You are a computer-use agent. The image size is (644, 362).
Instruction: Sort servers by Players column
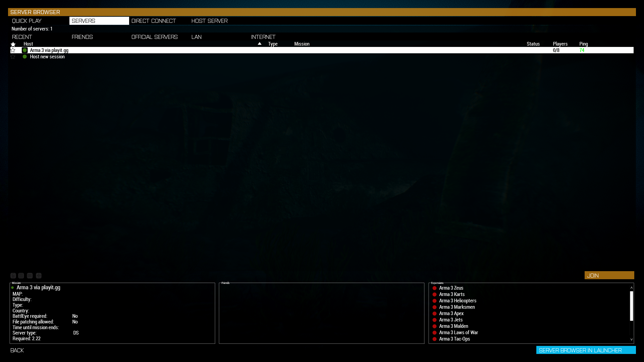[560, 44]
